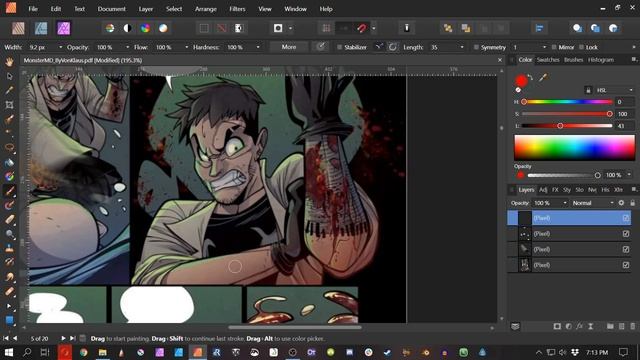Delete layer with the trash icon
Viewport: 640px width, 360px height.
point(633,326)
